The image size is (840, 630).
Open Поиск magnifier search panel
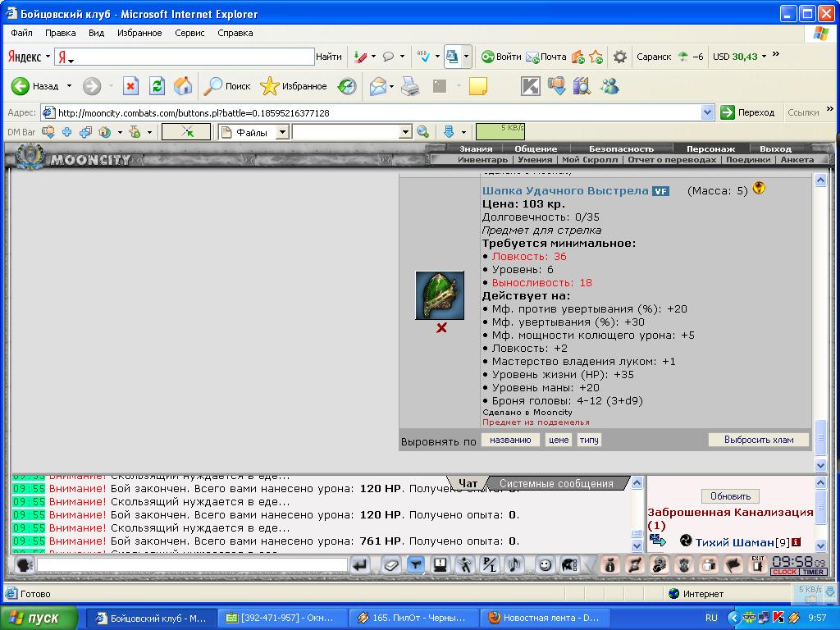coord(227,85)
